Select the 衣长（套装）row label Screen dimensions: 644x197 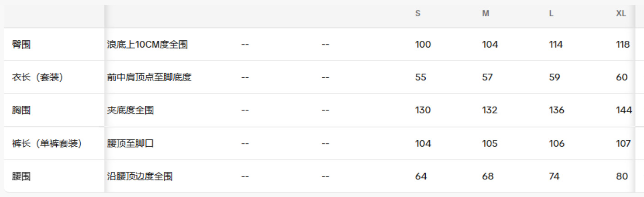tap(37, 77)
